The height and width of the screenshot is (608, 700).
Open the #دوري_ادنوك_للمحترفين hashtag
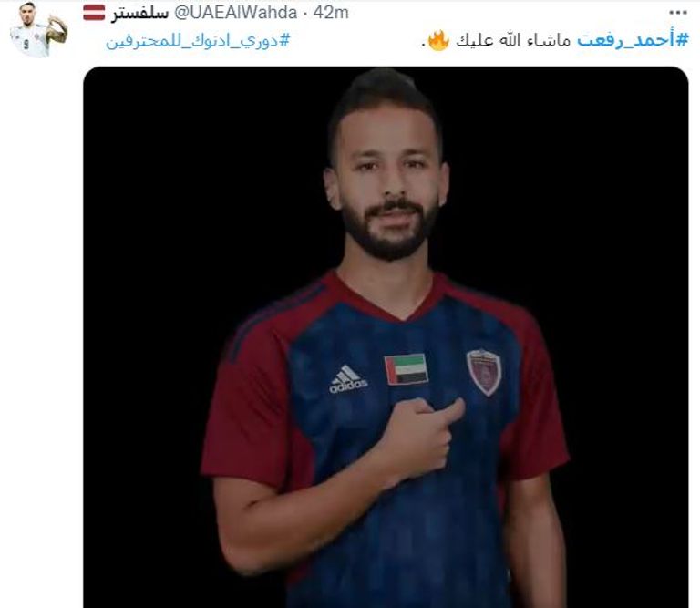point(198,41)
